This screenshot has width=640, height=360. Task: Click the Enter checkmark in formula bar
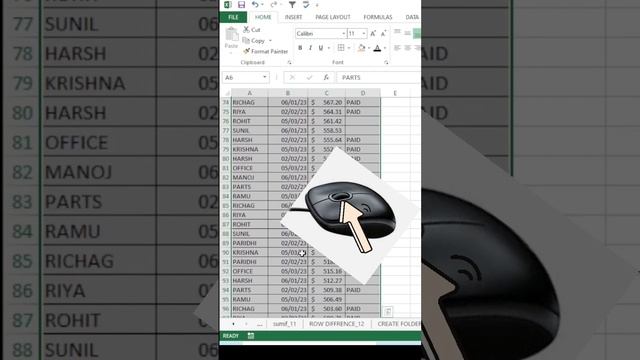(x=309, y=77)
